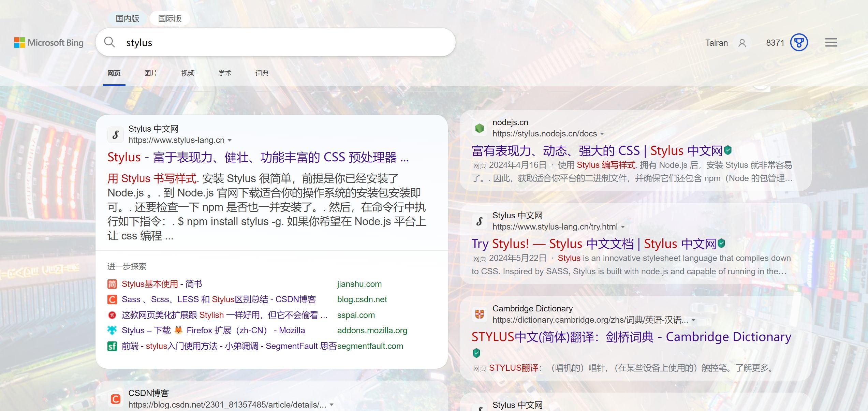The image size is (868, 411).
Task: Open Stylus – 下载 Firefox 扩展 link
Action: 214,331
